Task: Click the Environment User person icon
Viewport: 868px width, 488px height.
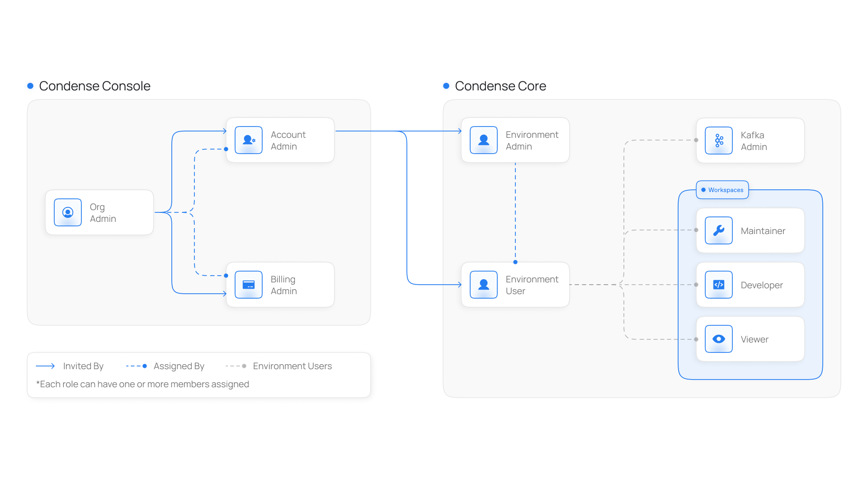Action: [484, 285]
